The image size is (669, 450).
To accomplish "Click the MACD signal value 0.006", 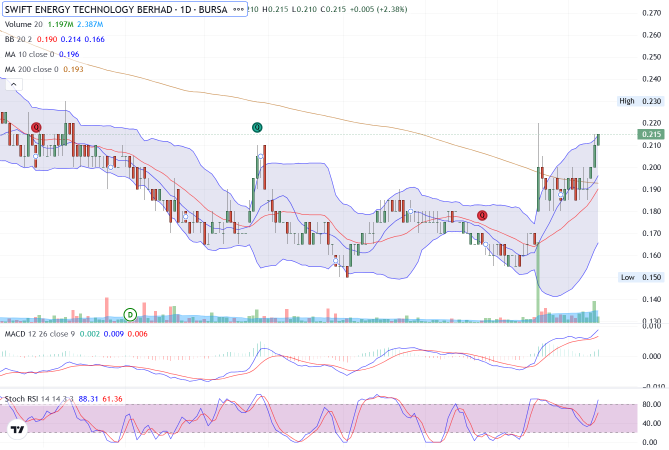I will pos(137,334).
